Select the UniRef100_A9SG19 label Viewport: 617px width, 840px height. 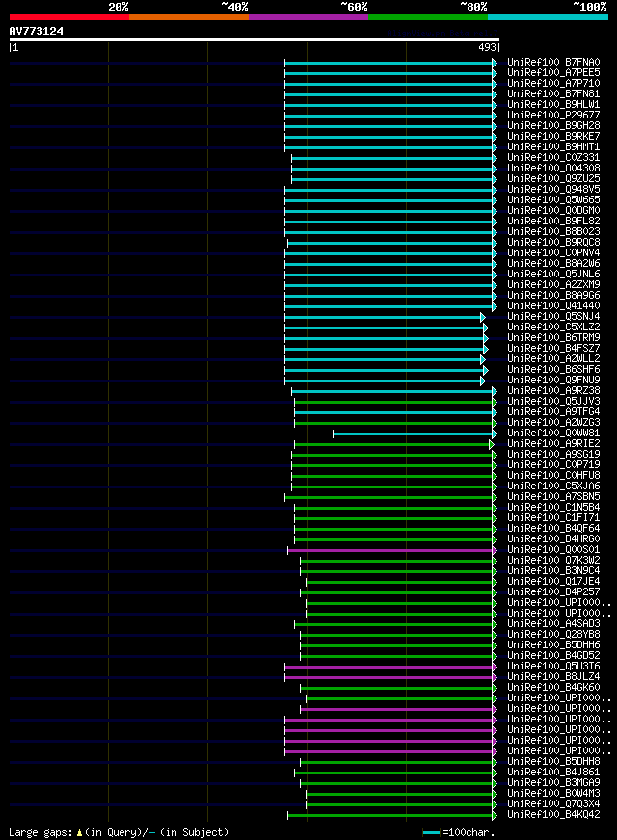coord(553,454)
